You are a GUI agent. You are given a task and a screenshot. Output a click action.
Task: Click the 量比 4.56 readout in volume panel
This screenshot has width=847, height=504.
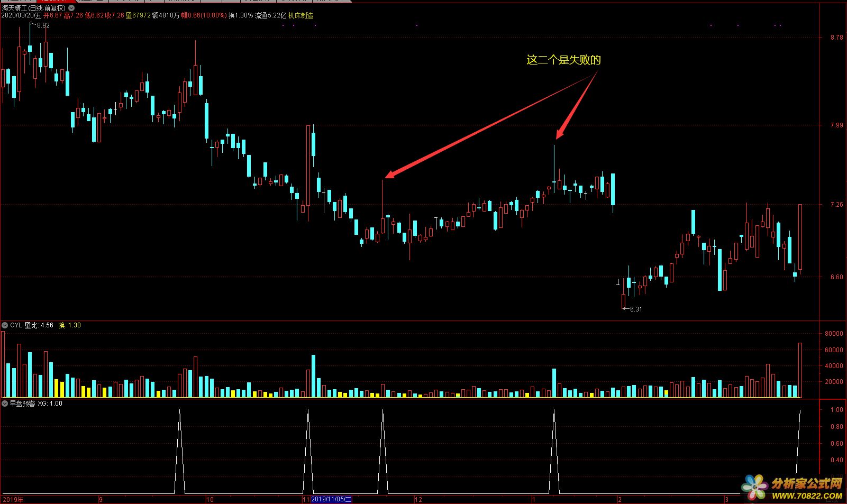(x=39, y=325)
